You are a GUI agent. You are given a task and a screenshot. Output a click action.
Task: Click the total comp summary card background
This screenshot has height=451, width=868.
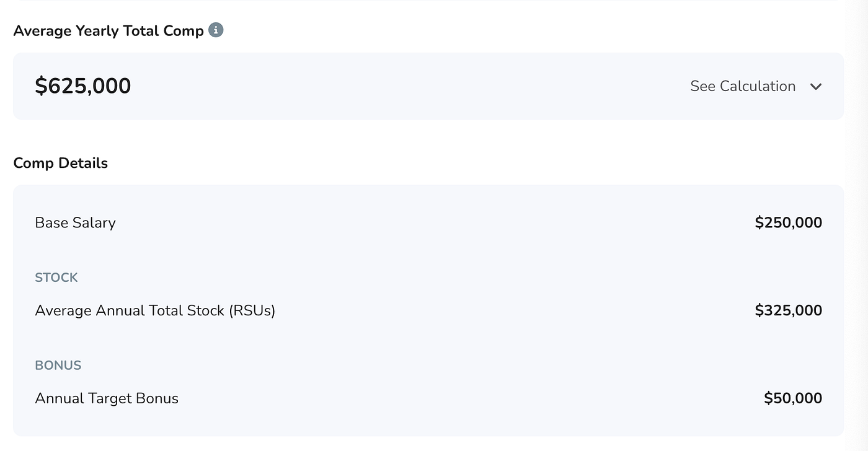[x=428, y=86]
